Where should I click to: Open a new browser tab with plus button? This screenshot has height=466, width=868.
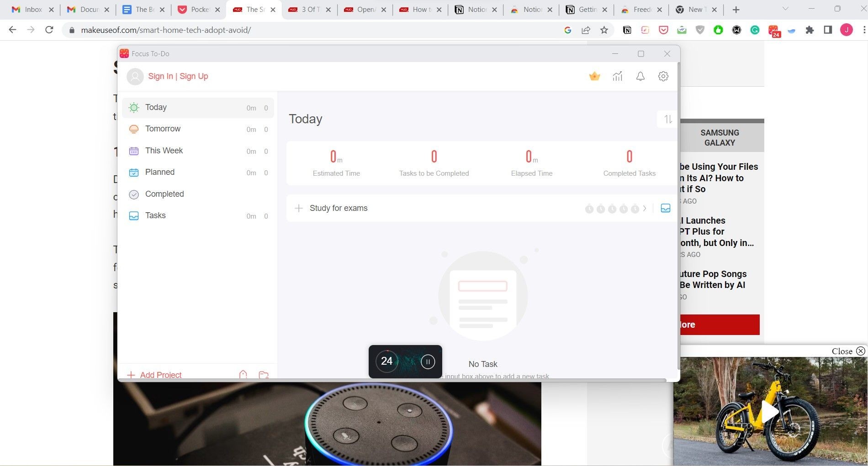tap(736, 10)
